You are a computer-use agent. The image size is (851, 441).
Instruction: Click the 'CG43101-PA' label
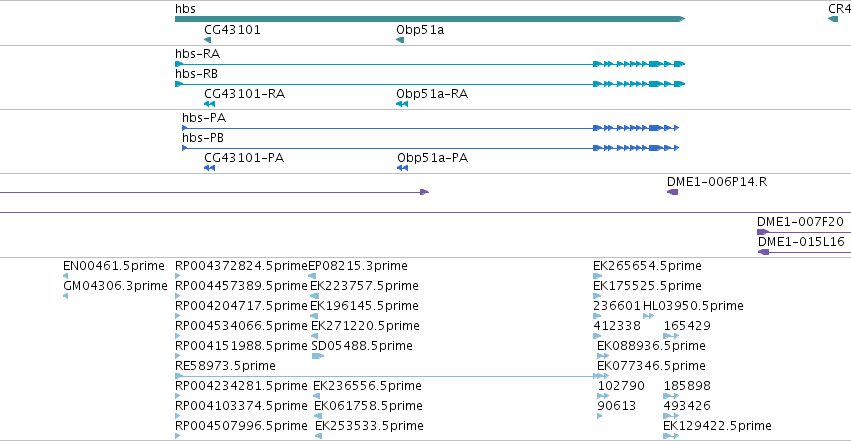click(244, 158)
